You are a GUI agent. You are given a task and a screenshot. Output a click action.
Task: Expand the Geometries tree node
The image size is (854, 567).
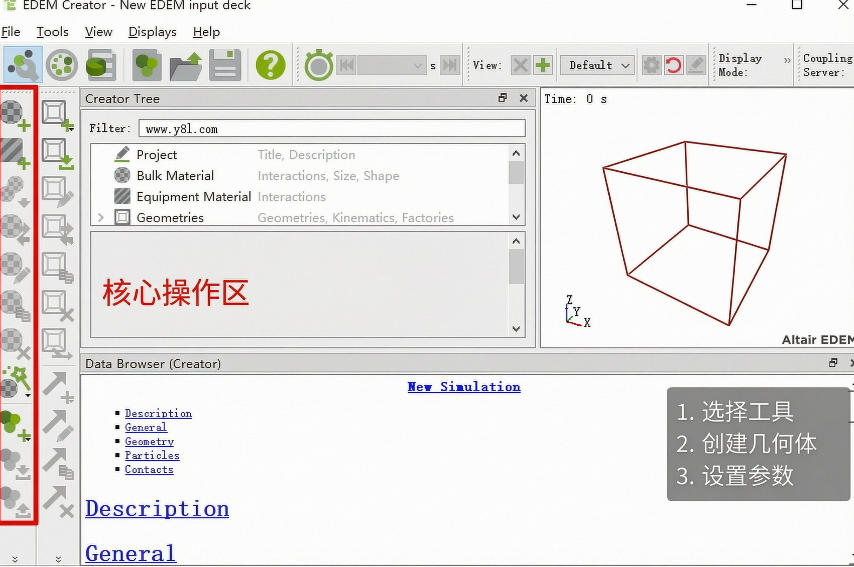[x=101, y=217]
